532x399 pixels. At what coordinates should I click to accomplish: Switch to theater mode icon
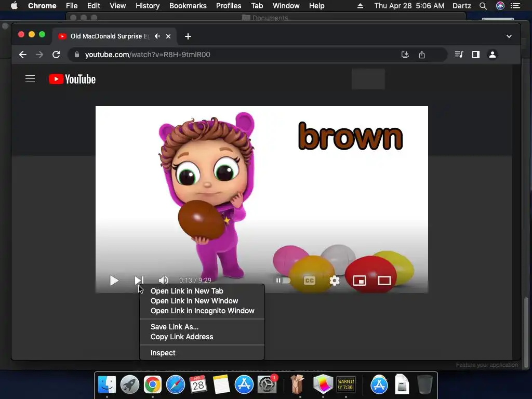click(384, 281)
